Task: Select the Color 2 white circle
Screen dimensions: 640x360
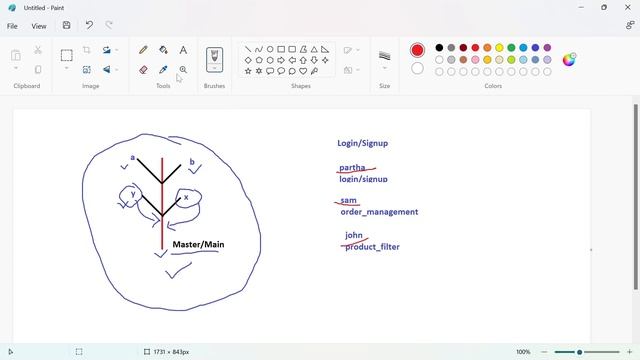Action: [x=417, y=68]
